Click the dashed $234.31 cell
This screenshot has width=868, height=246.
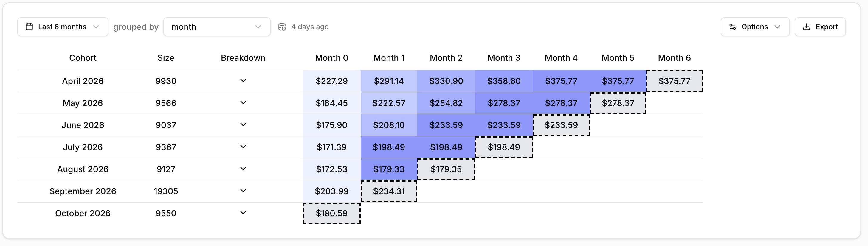point(389,191)
